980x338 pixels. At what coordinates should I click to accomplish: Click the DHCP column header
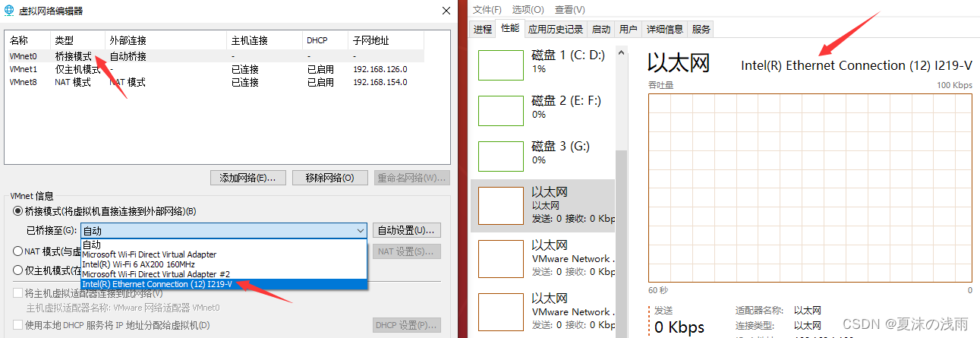click(326, 40)
